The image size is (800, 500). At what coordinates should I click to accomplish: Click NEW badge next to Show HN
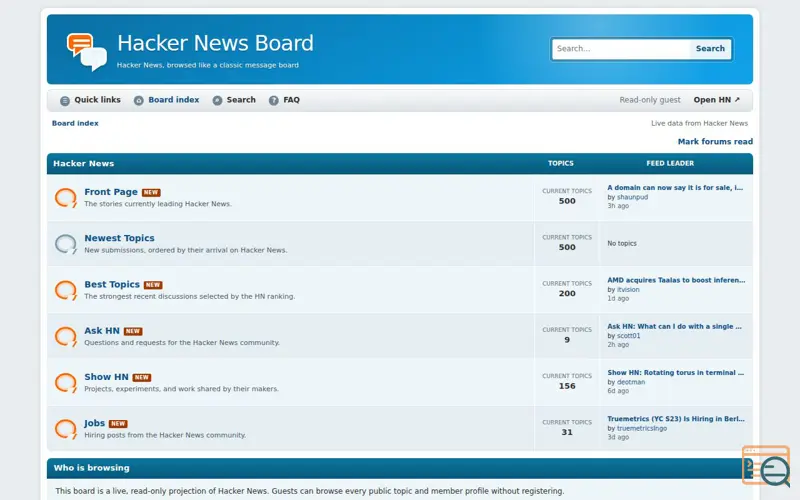pos(142,378)
